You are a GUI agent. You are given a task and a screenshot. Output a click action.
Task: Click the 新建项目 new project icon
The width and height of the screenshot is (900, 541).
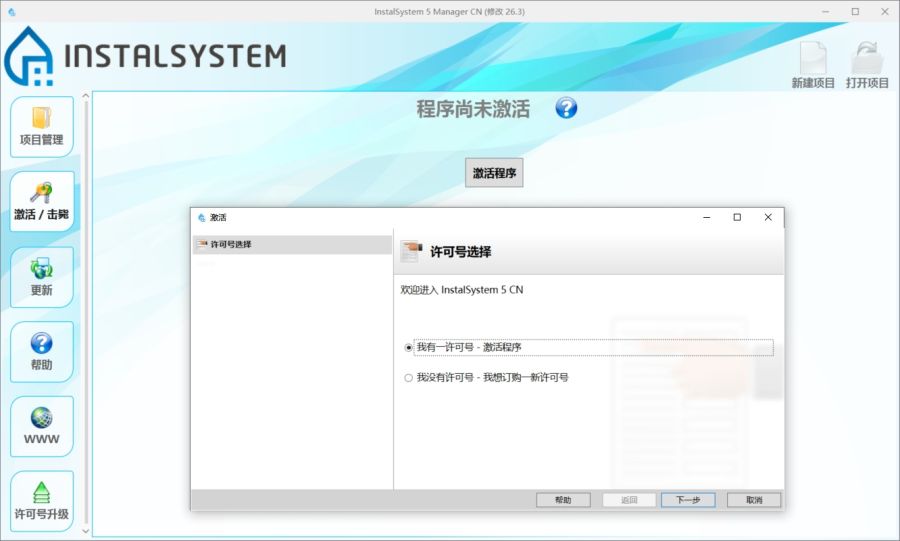813,65
